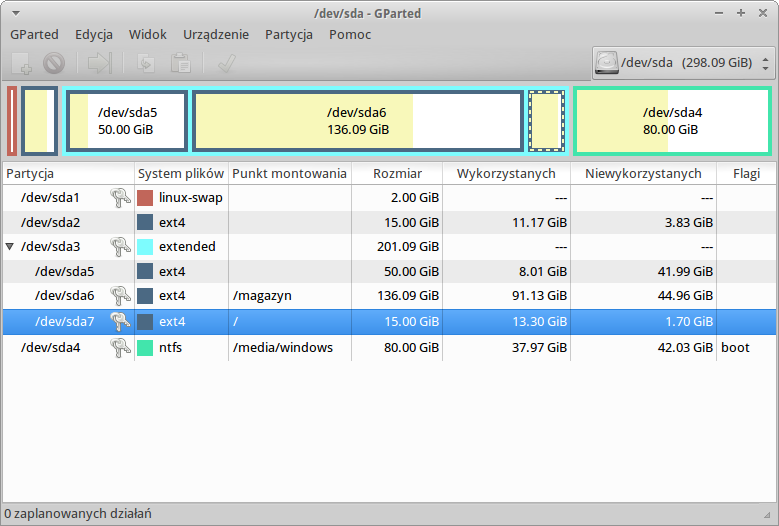779x526 pixels.
Task: Click the 201.09 GiB size cell
Action: tap(397, 246)
